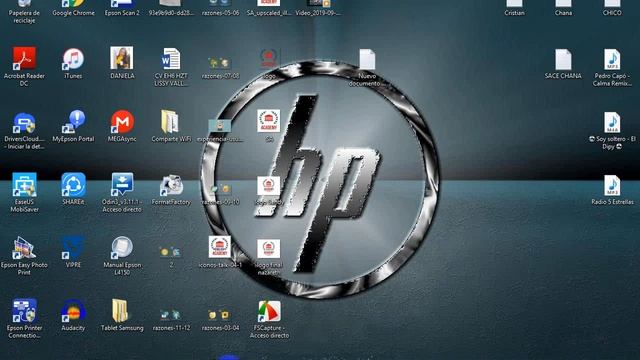
Task: Click the 'Chana' label
Action: [563, 13]
